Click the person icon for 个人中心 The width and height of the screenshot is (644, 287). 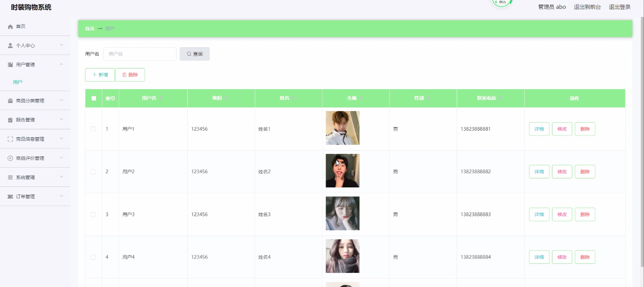(10, 46)
